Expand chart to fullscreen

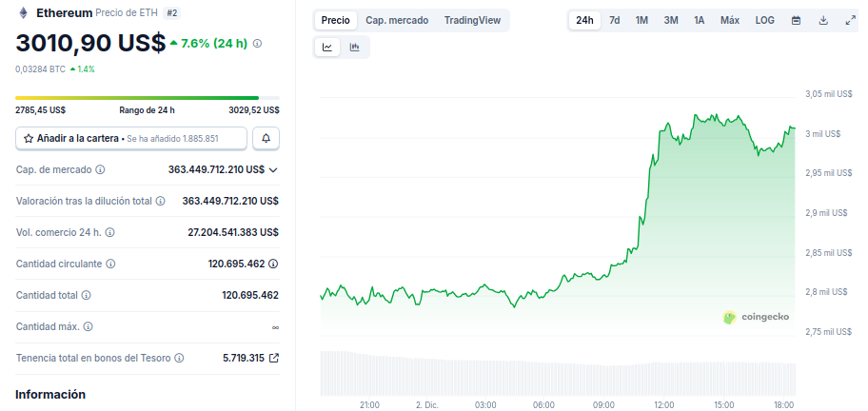[x=850, y=20]
